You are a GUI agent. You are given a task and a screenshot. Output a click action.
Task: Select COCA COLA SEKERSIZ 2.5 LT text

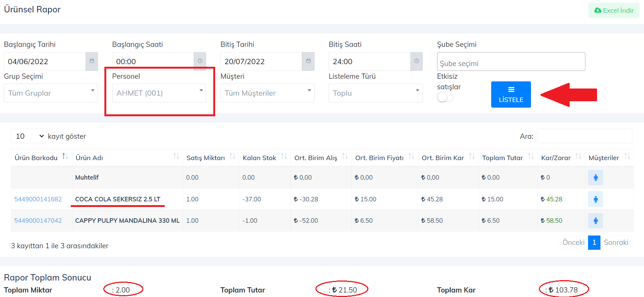tap(118, 199)
